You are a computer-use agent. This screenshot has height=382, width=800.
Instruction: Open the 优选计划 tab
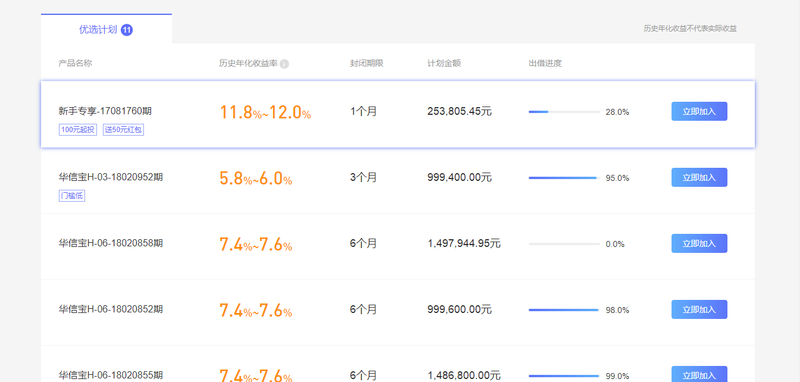(x=106, y=29)
